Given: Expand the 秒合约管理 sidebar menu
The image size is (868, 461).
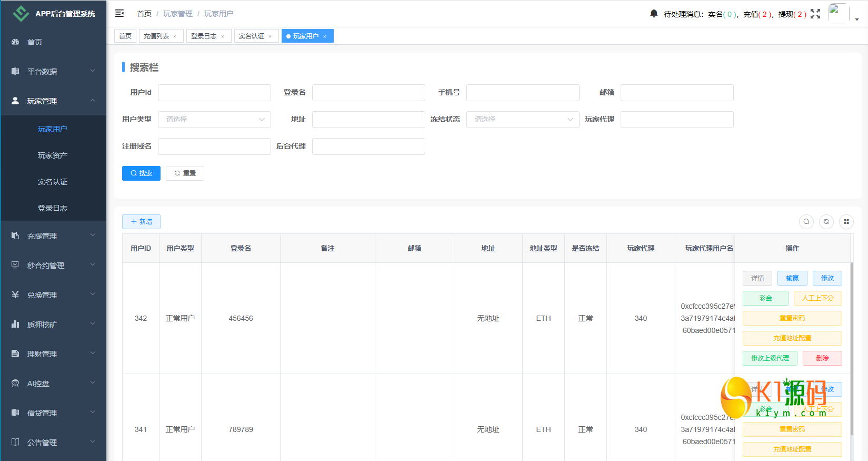Looking at the screenshot, I should [53, 266].
